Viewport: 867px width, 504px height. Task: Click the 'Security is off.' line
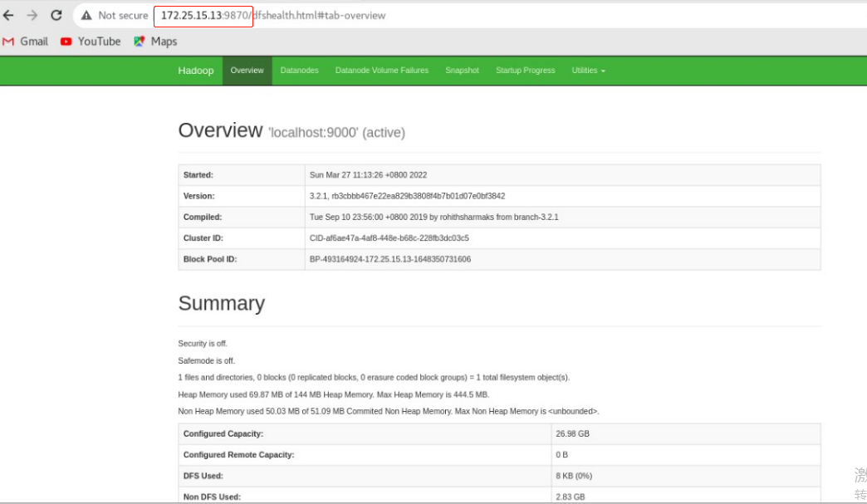[x=203, y=344]
